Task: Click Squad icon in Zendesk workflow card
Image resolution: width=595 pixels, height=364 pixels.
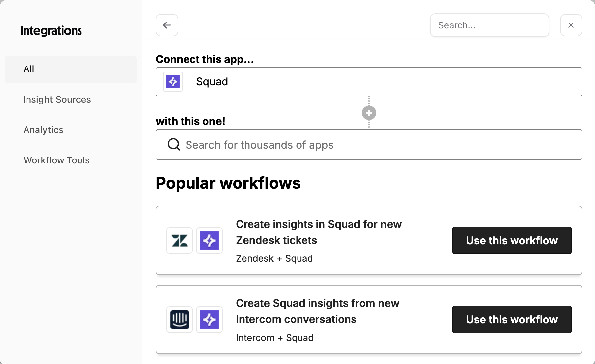Action: tap(209, 241)
